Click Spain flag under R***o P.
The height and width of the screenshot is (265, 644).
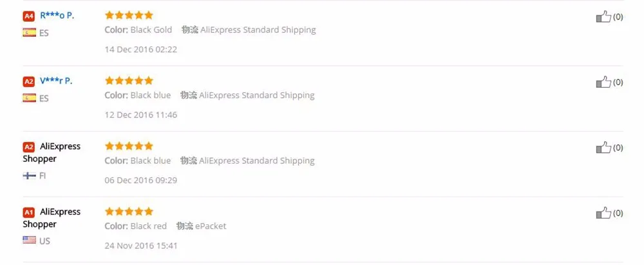29,32
